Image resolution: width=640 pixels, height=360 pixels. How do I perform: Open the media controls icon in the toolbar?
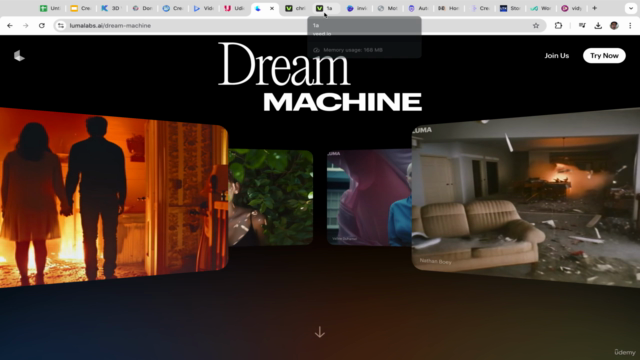(x=582, y=25)
